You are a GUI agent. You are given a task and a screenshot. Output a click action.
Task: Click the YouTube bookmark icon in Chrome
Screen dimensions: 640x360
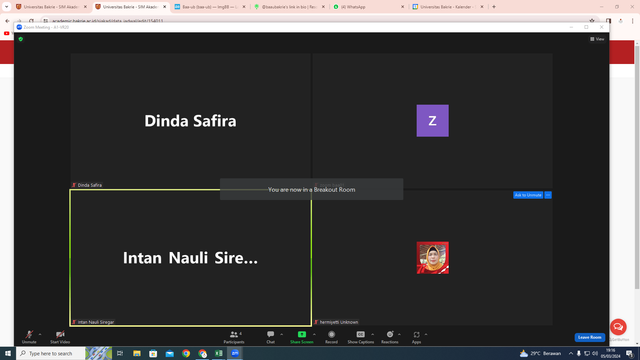coord(7,33)
